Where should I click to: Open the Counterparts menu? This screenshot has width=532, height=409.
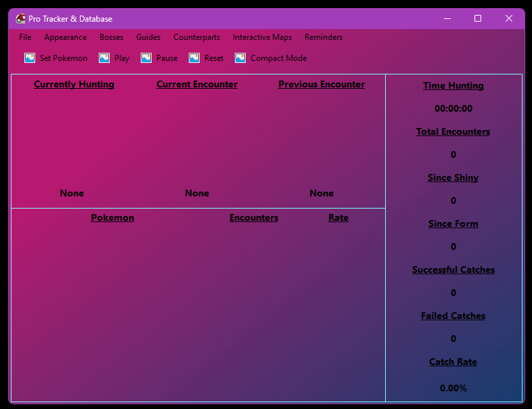pos(197,37)
